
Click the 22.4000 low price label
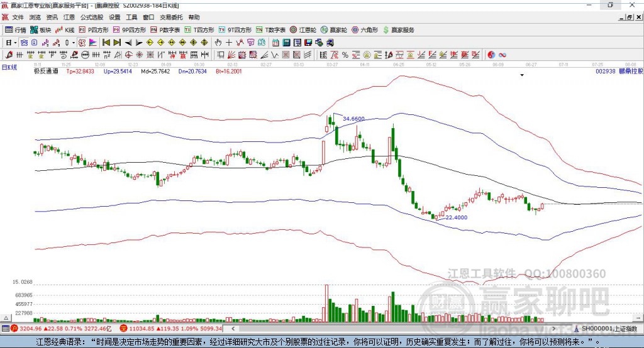point(457,217)
